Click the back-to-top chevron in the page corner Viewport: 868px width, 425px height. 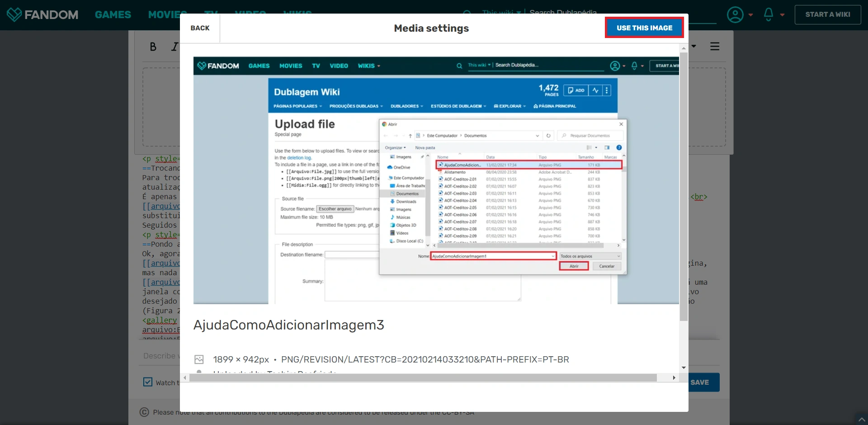coord(862,419)
